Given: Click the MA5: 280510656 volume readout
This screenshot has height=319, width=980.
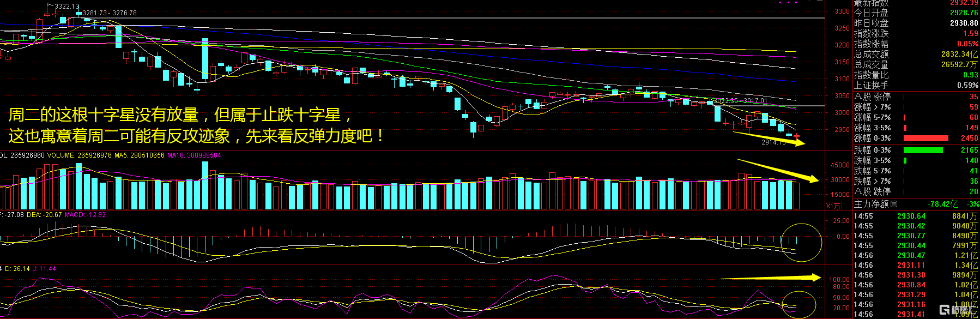Looking at the screenshot, I should [140, 155].
